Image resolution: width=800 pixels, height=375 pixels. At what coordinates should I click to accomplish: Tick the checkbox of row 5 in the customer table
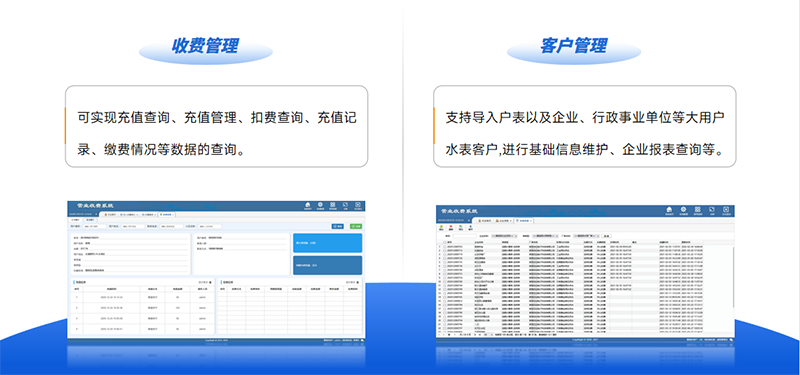tap(444, 262)
